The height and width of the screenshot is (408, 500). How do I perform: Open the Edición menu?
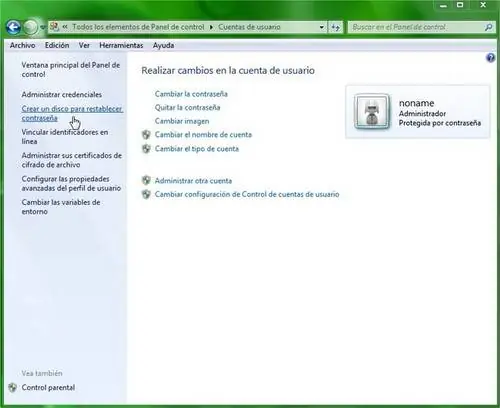click(57, 45)
